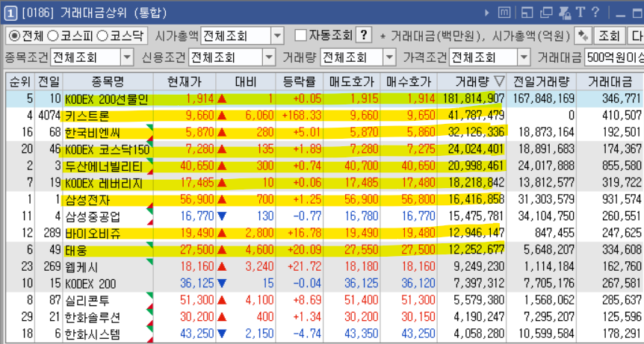
Task: Open the 거래대금 500억원이상 dropdown
Action: (x=614, y=57)
